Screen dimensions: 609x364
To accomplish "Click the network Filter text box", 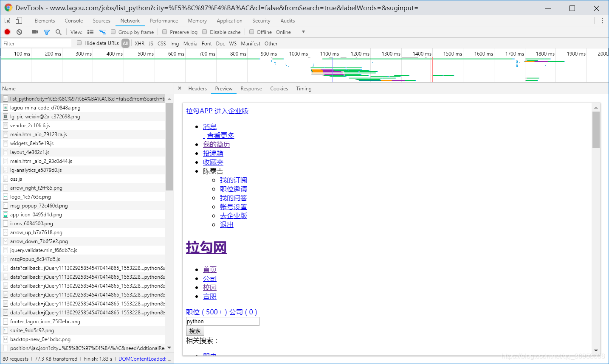I will [37, 43].
